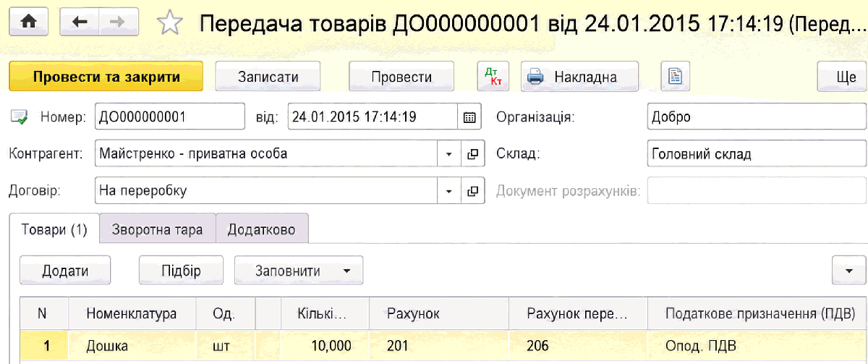Open the document report icon button
The height and width of the screenshot is (364, 868).
tap(676, 76)
